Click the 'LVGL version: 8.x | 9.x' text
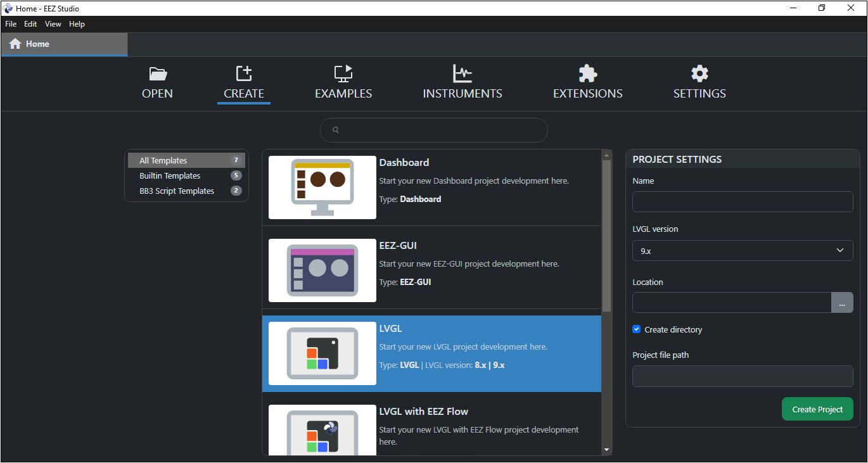Viewport: 868px width, 463px height. pyautogui.click(x=465, y=365)
